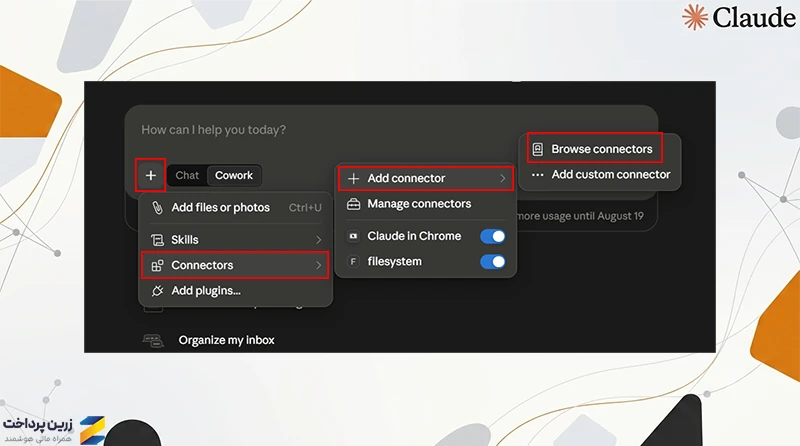Switch to the Chat mode tab
This screenshot has height=446, width=800.
(x=187, y=176)
